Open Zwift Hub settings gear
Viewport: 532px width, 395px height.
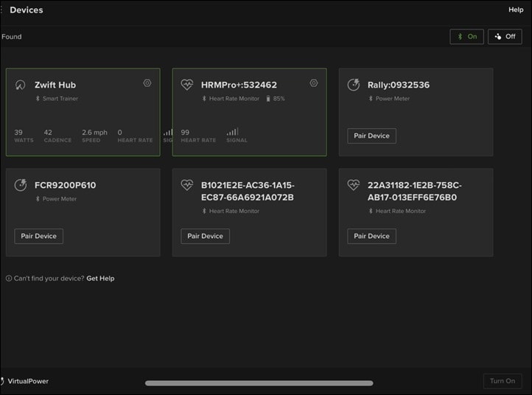click(147, 83)
